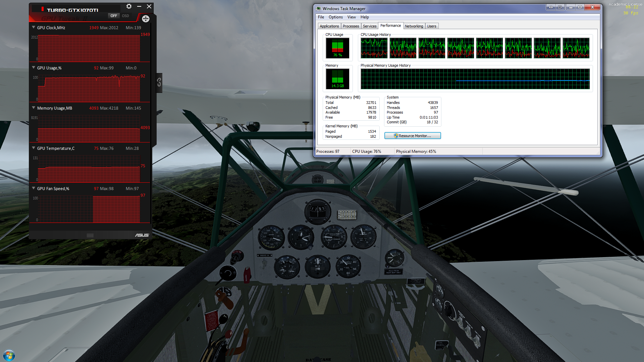Collapse the Memory Usage,MB graph
This screenshot has height=362, width=644.
tap(34, 108)
